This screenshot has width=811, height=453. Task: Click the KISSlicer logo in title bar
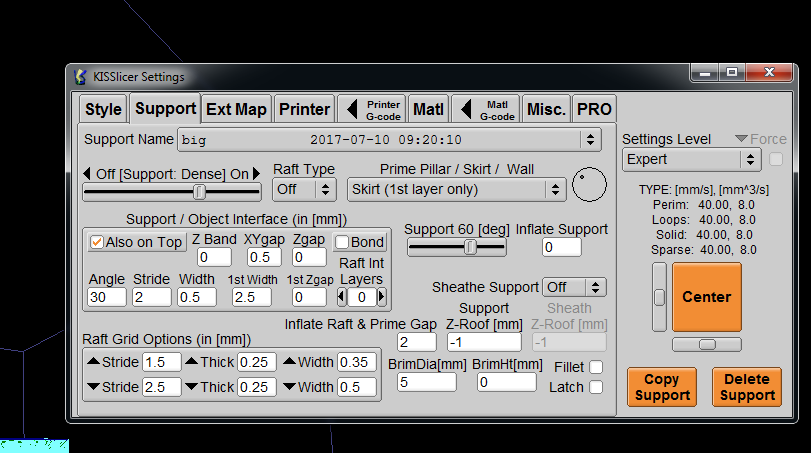(x=80, y=77)
